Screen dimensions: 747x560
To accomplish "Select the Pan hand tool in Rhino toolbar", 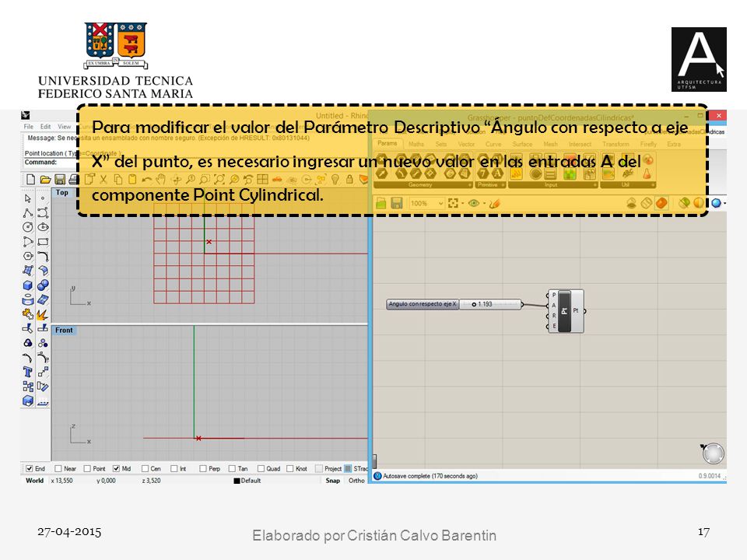I will [x=161, y=180].
